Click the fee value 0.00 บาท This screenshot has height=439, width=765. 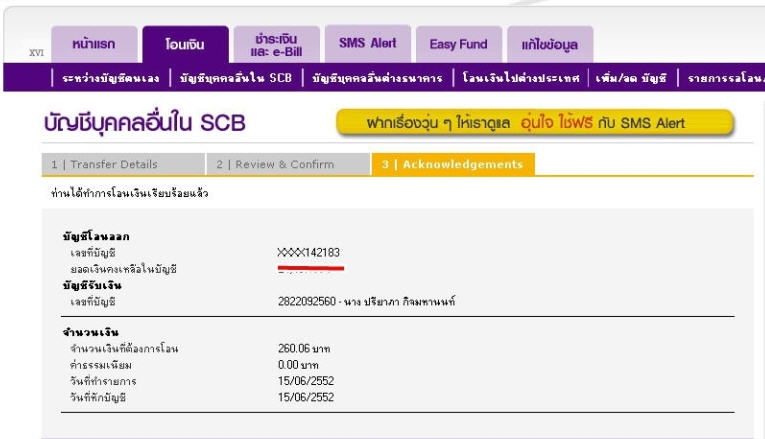(298, 365)
